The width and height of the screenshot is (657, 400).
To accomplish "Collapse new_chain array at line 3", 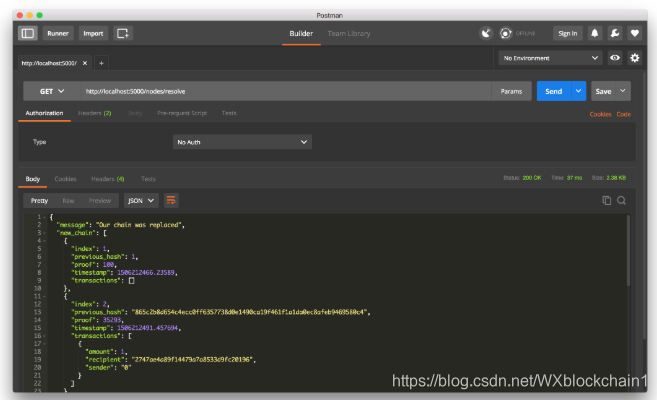I will coord(44,233).
